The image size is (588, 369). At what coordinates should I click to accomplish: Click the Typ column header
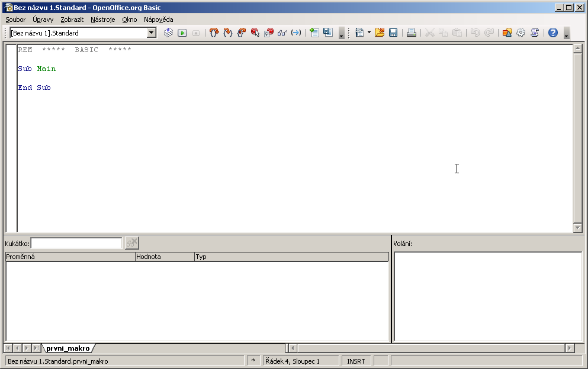point(291,257)
